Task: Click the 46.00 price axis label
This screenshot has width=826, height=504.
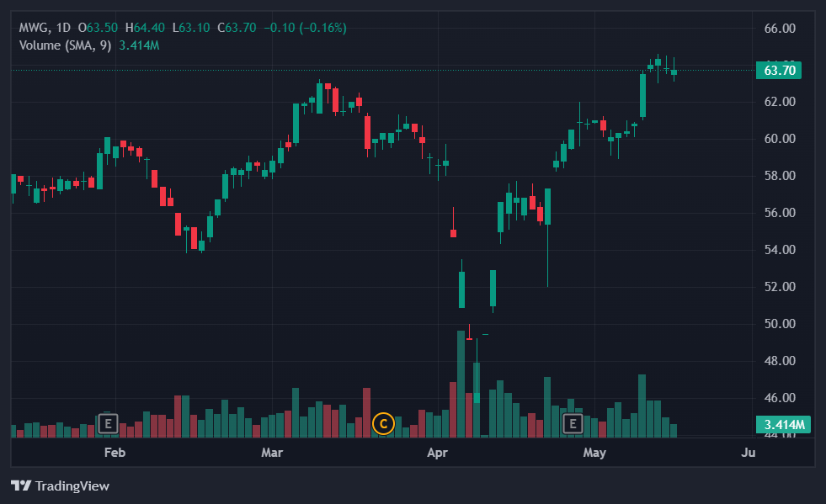Action: click(x=780, y=398)
